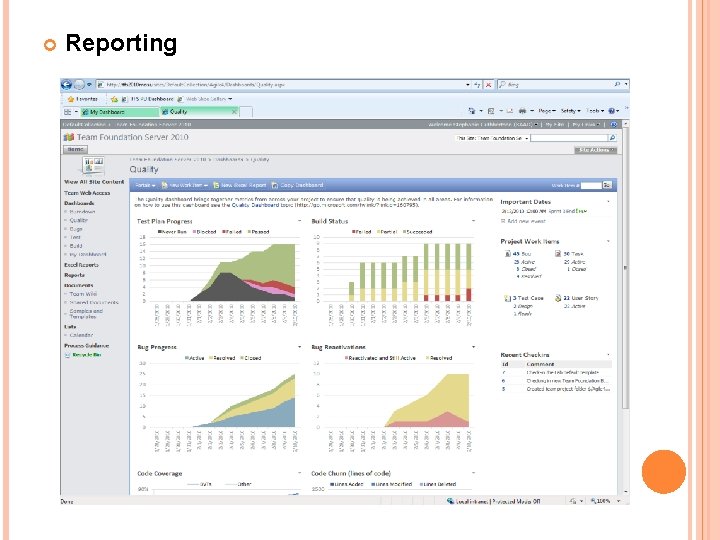Viewport: 720px width, 540px height.
Task: Click the Quality Dashboard topic link in description
Action: point(255,205)
